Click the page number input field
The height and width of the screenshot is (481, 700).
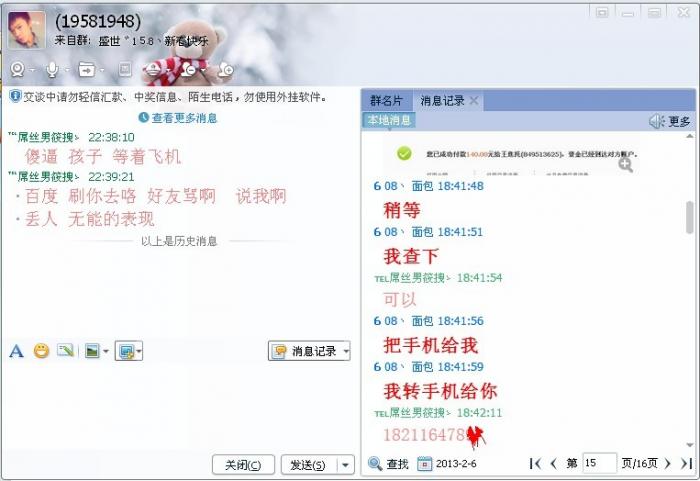(x=600, y=463)
